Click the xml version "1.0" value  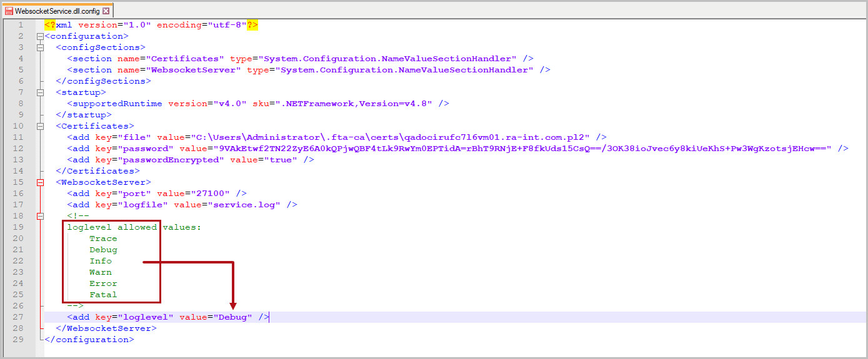(137, 25)
